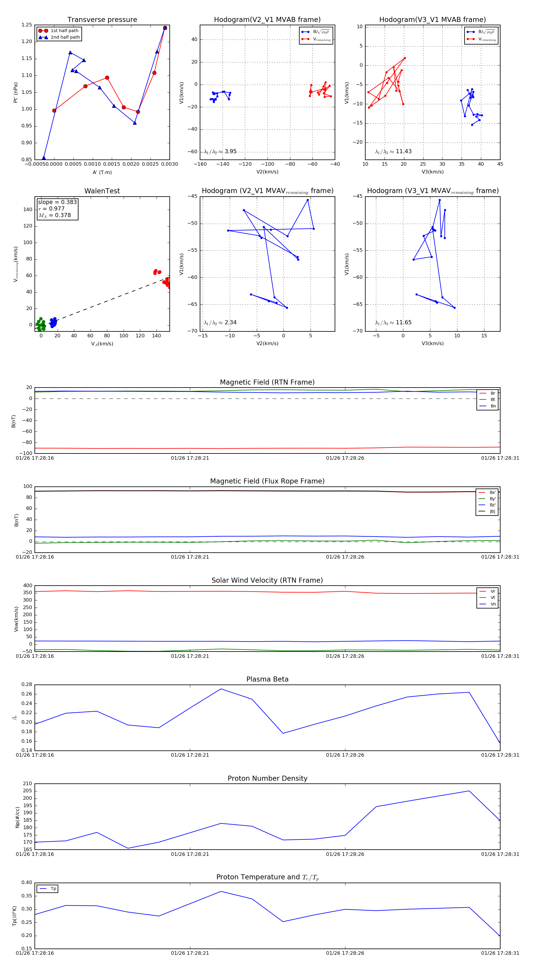
Task: Click the "Proton Temperature and Te/Tp" title
Action: tap(267, 877)
